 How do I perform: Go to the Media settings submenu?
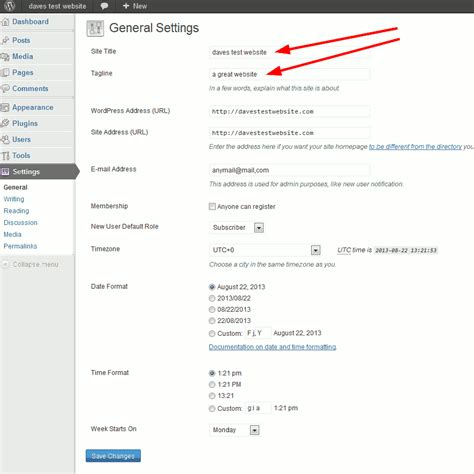click(12, 234)
